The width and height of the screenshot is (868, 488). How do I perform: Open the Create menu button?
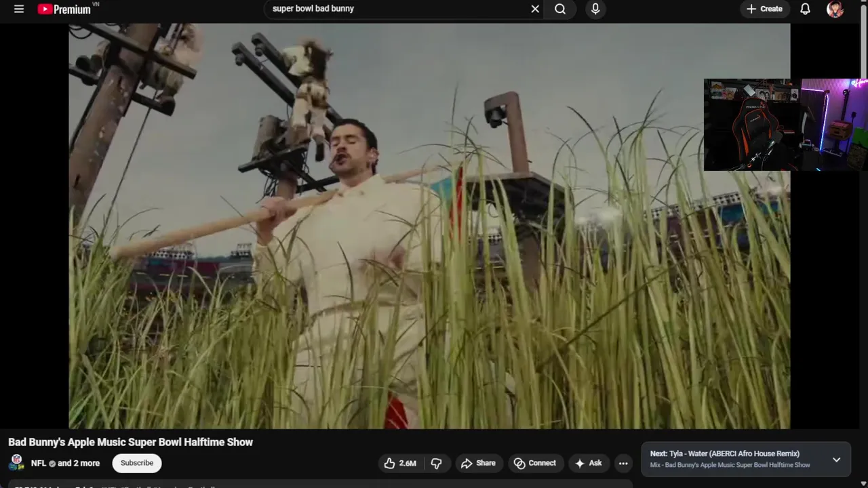coord(764,9)
